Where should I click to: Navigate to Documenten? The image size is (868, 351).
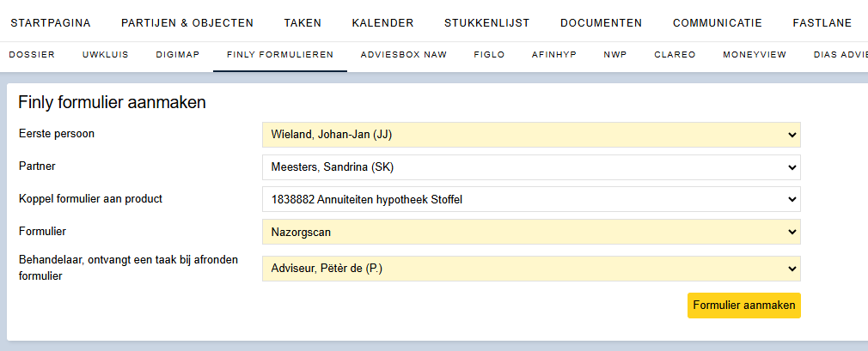click(602, 23)
